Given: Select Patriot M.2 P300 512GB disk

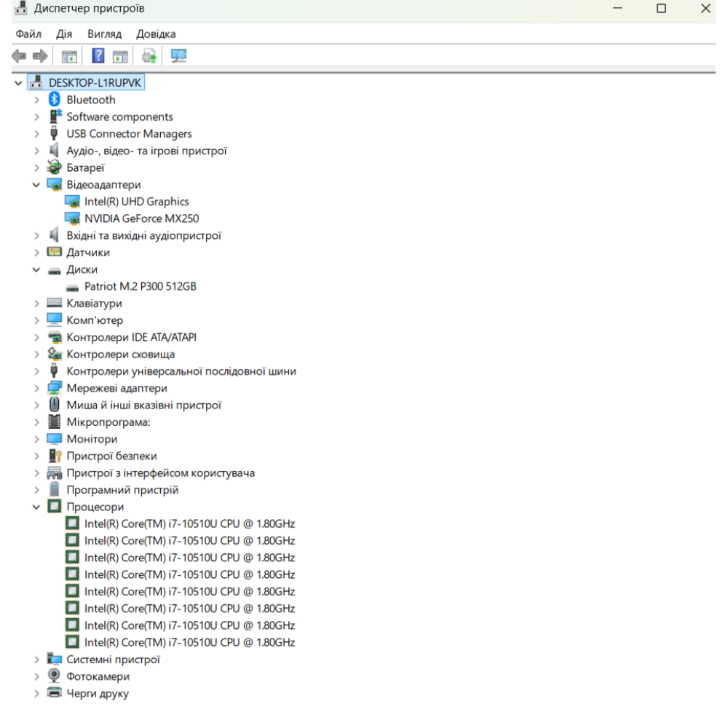Looking at the screenshot, I should [140, 286].
